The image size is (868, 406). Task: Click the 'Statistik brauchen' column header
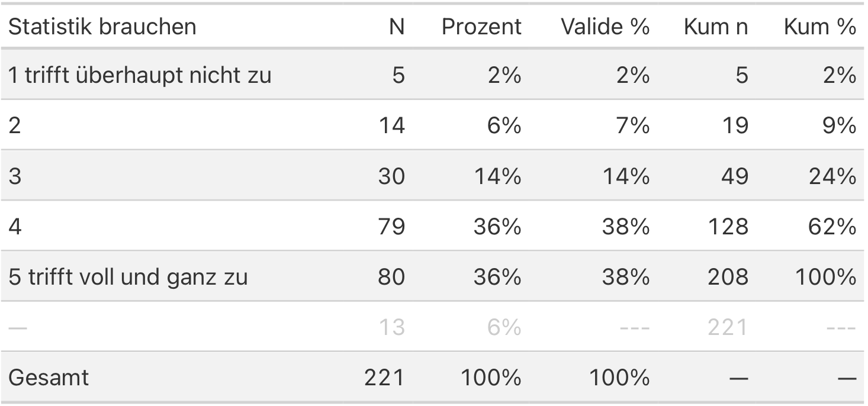coord(102,27)
